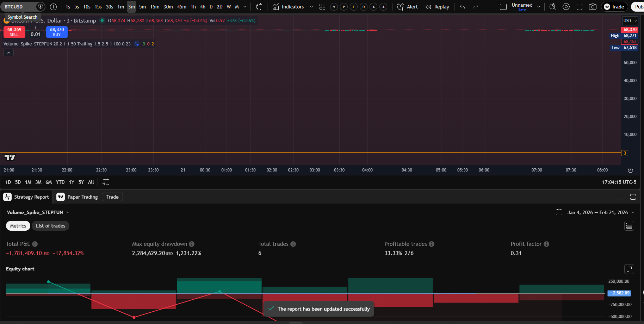This screenshot has height=324, width=644.
Task: Open quick search with the lightning magnifier icon
Action: (x=552, y=6)
